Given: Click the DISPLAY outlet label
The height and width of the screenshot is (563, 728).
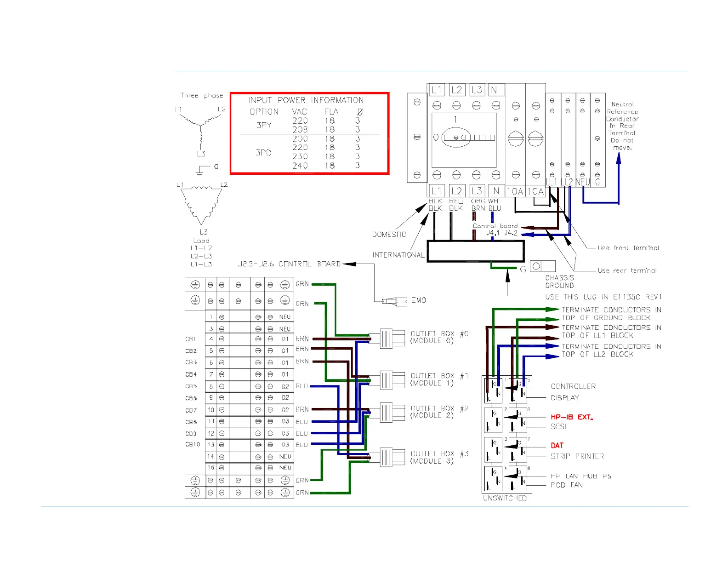Looking at the screenshot, I should tap(565, 398).
